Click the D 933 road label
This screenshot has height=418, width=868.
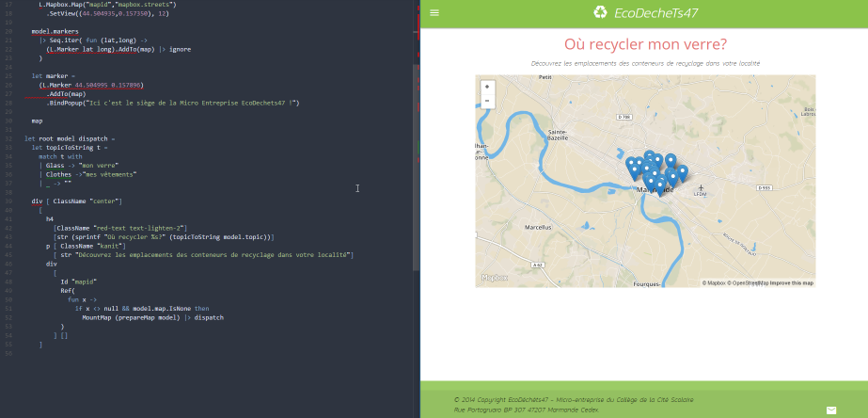[764, 187]
